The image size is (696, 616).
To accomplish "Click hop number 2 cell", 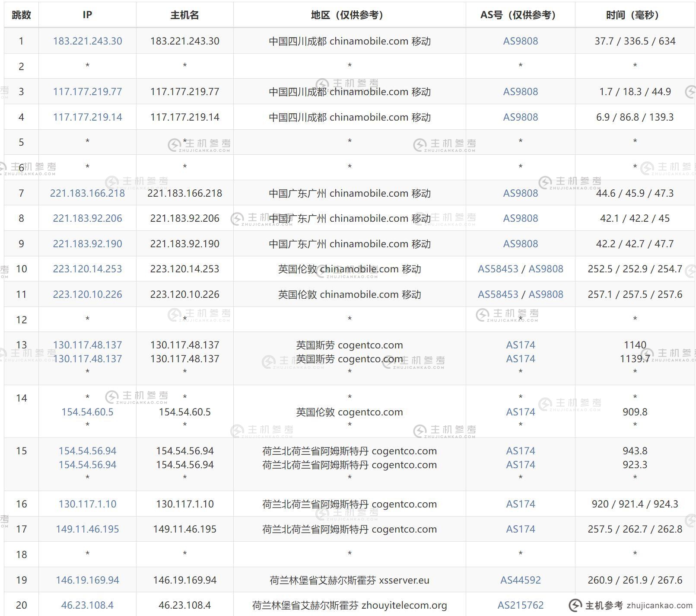I will click(21, 66).
